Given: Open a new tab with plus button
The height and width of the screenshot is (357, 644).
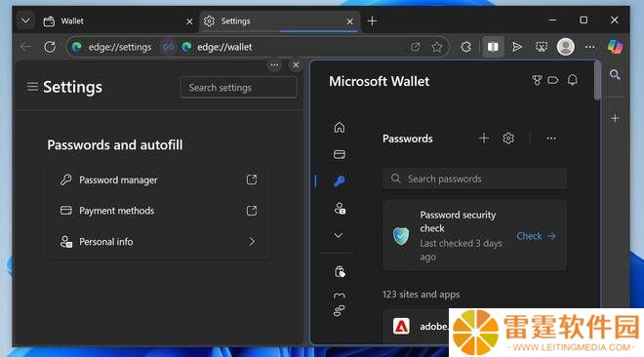Looking at the screenshot, I should pos(372,20).
